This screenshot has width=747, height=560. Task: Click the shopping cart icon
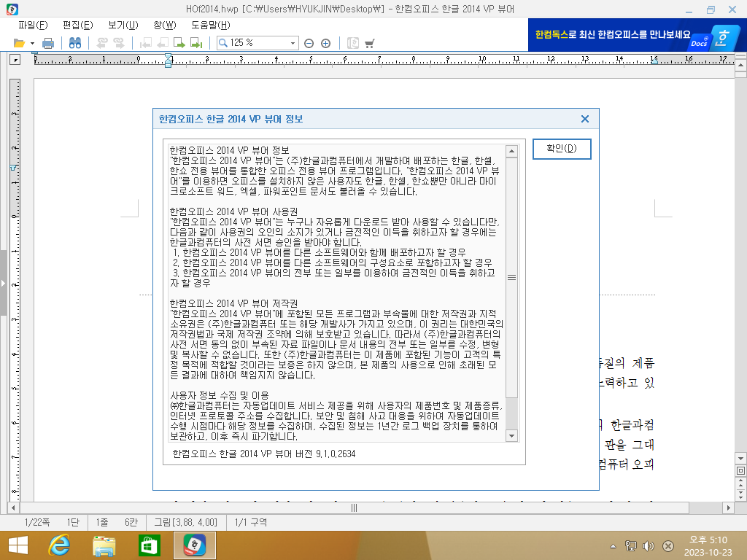[369, 44]
